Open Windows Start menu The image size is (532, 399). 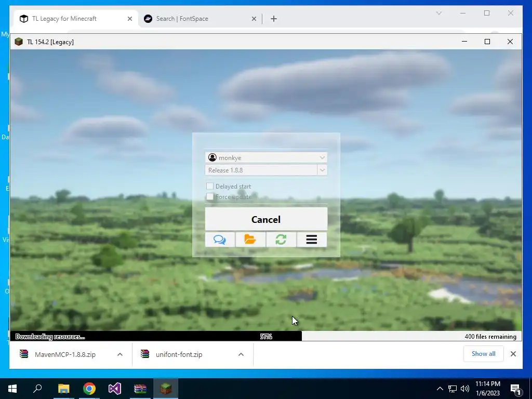pyautogui.click(x=12, y=389)
